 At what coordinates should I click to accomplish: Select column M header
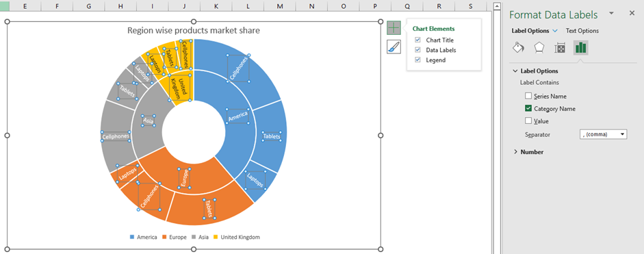[280, 5]
